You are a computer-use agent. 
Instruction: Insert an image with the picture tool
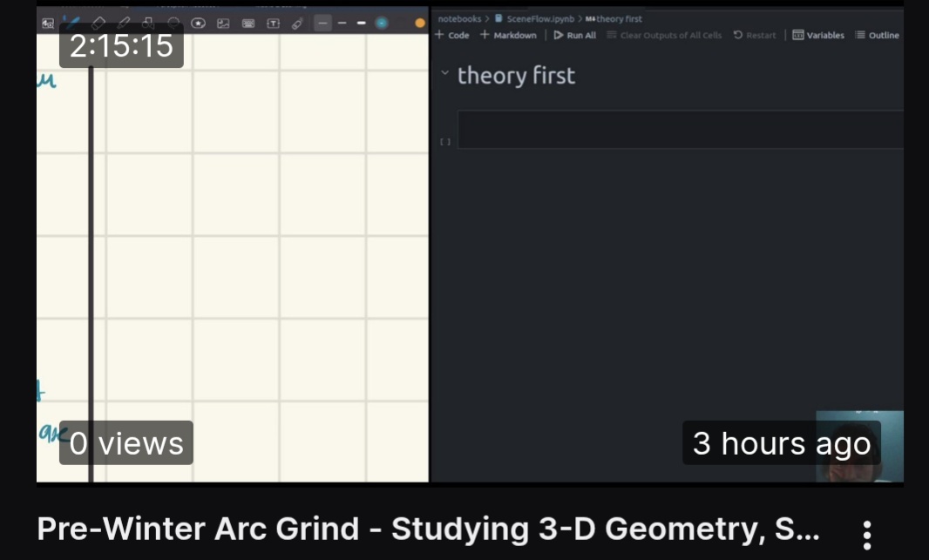223,24
